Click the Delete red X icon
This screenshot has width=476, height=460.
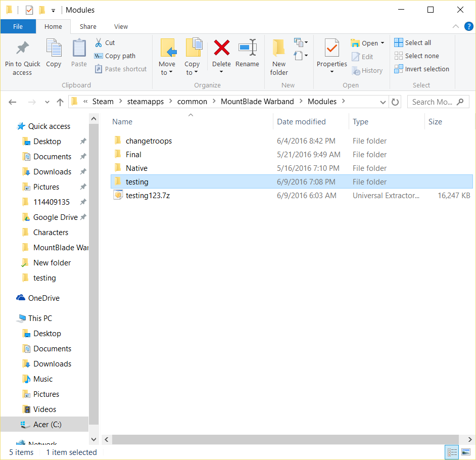[x=221, y=48]
